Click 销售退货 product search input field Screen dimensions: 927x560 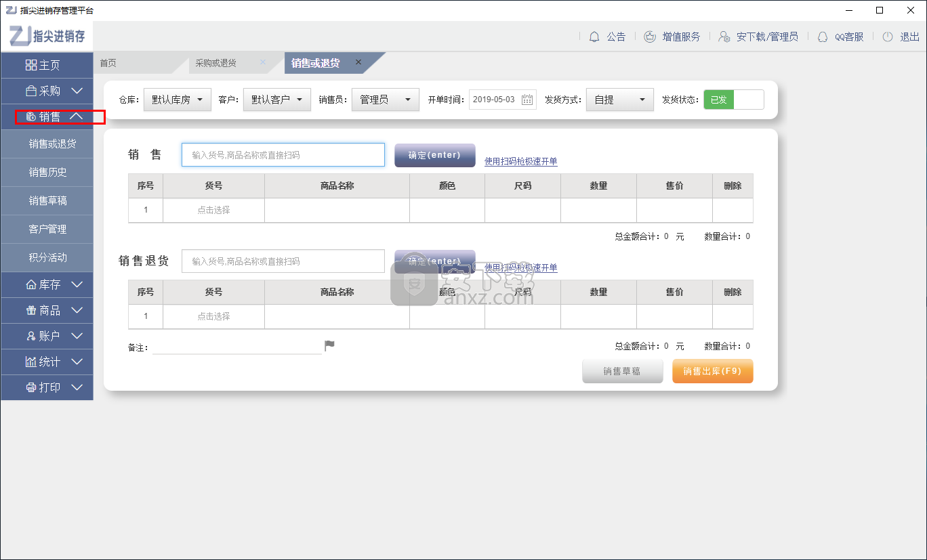click(x=283, y=261)
